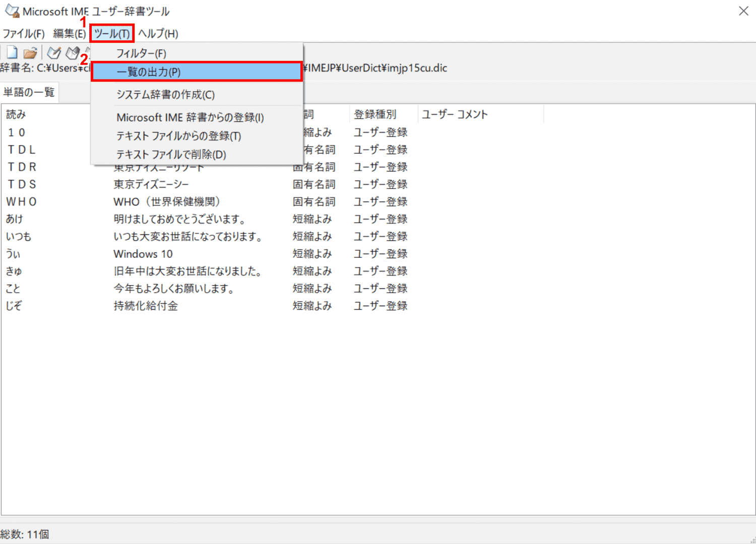Viewport: 756px width, 544px height.
Task: Click the word Windows 10
Action: tap(143, 254)
